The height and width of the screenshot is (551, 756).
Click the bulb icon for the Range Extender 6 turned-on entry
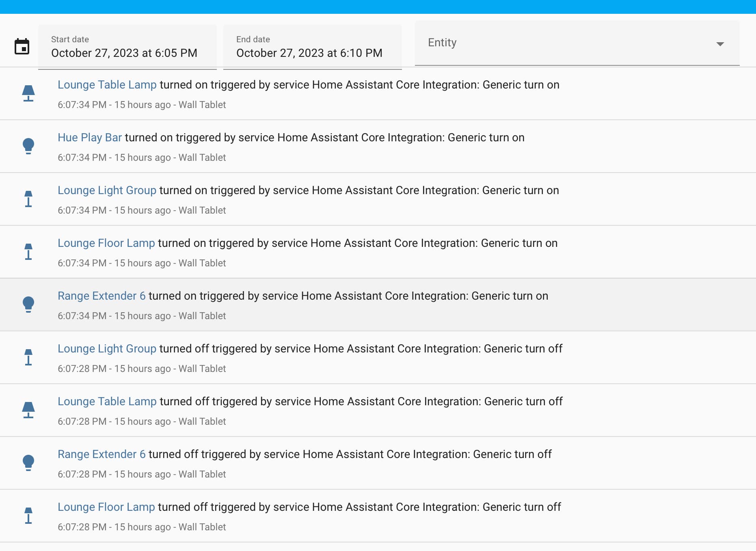coord(28,305)
